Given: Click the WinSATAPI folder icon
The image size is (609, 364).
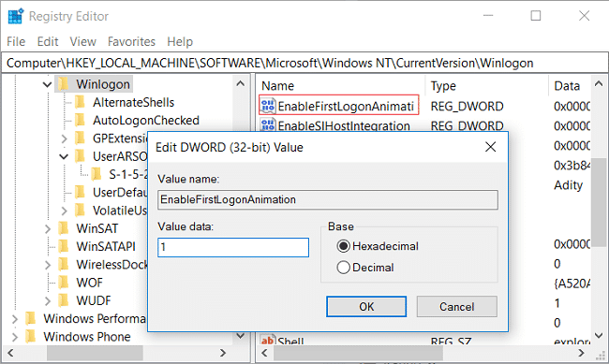Looking at the screenshot, I should (x=64, y=246).
